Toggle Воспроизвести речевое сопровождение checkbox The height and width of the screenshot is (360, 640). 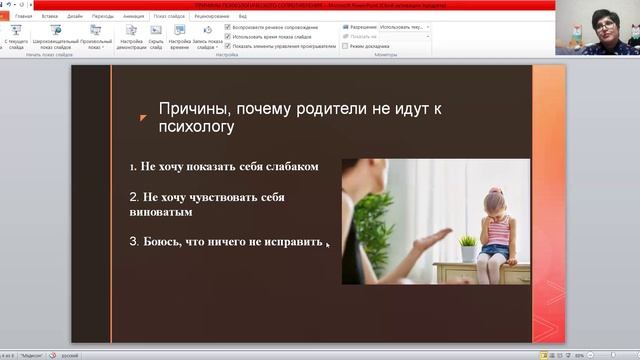228,27
